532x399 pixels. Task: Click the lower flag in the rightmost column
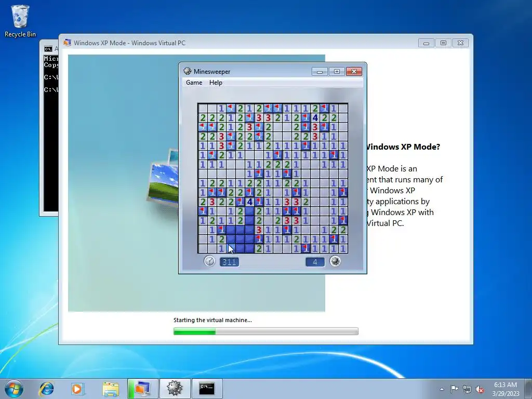tap(343, 221)
